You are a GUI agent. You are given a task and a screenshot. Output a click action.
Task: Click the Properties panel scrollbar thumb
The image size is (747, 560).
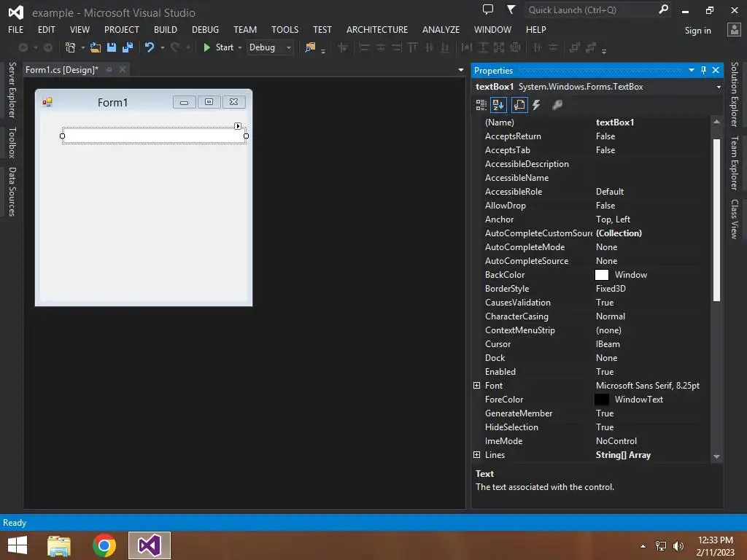point(716,219)
